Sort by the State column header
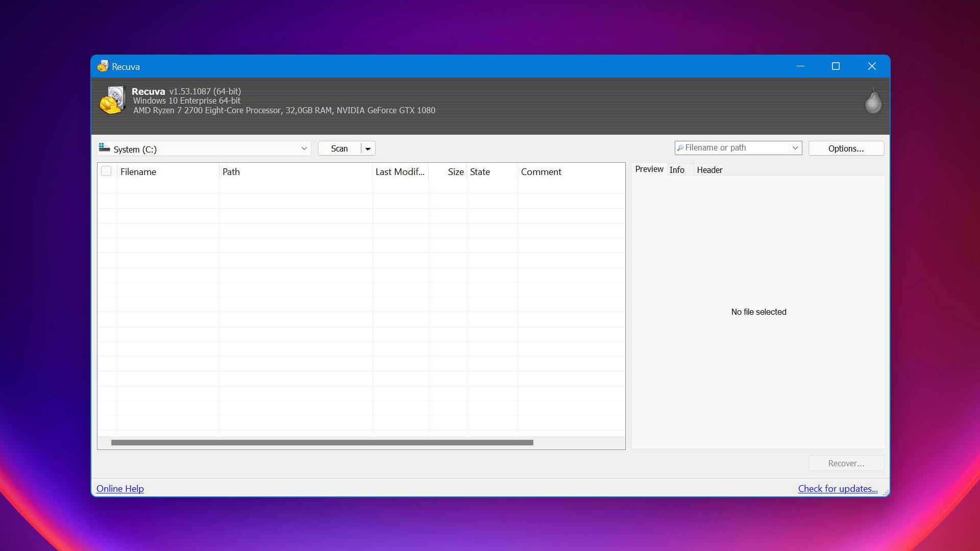Screen dimensions: 980x551 pos(493,172)
